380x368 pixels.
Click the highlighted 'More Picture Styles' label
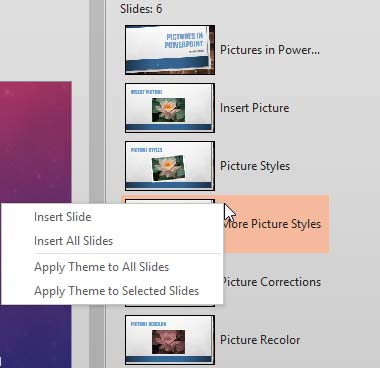[x=272, y=224]
